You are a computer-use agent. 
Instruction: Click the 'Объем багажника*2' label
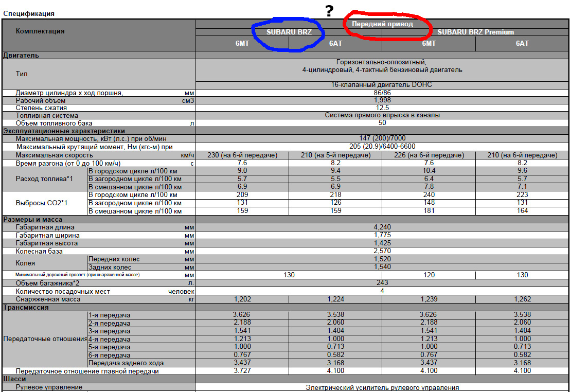[x=48, y=283]
